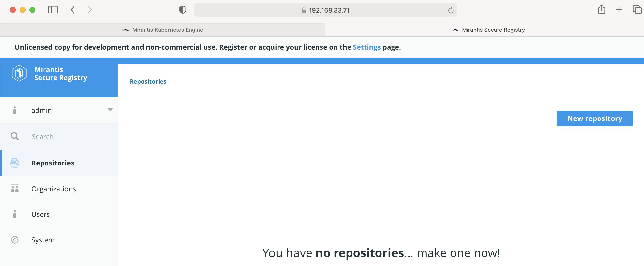Click the Repositories breadcrumb link

pos(148,82)
